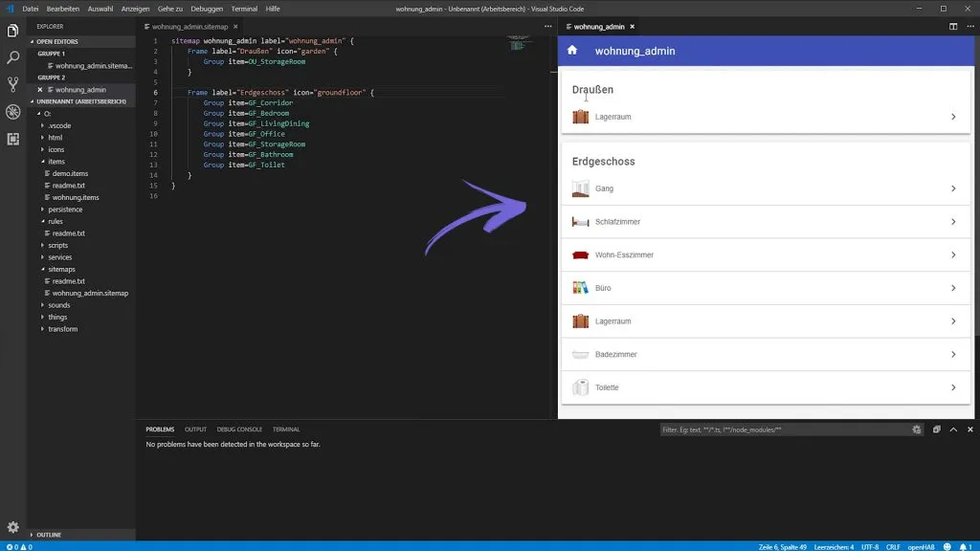
Task: Open the problems filter settings gear
Action: click(916, 430)
